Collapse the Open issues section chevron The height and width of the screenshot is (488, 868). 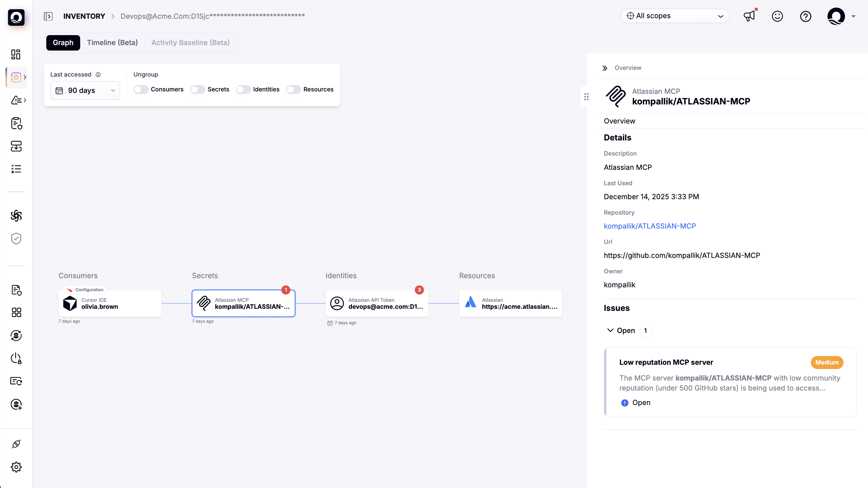pyautogui.click(x=610, y=331)
